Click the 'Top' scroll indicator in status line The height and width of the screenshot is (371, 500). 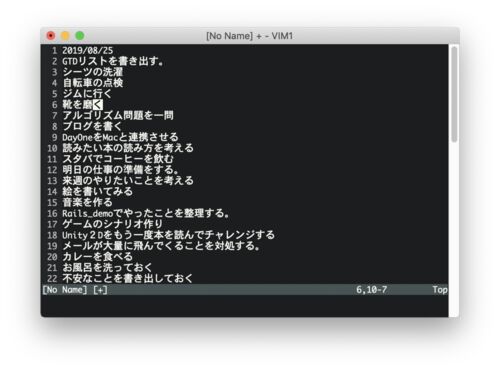pos(440,290)
